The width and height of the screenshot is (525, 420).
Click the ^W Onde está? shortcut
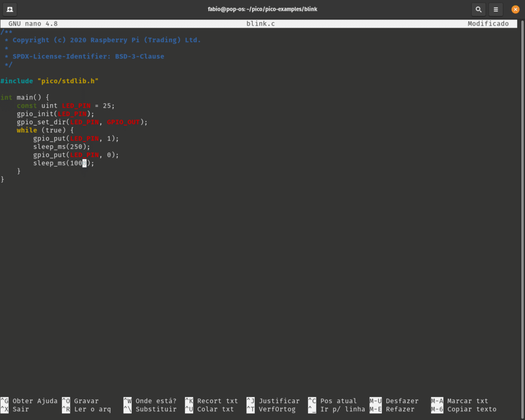(150, 401)
